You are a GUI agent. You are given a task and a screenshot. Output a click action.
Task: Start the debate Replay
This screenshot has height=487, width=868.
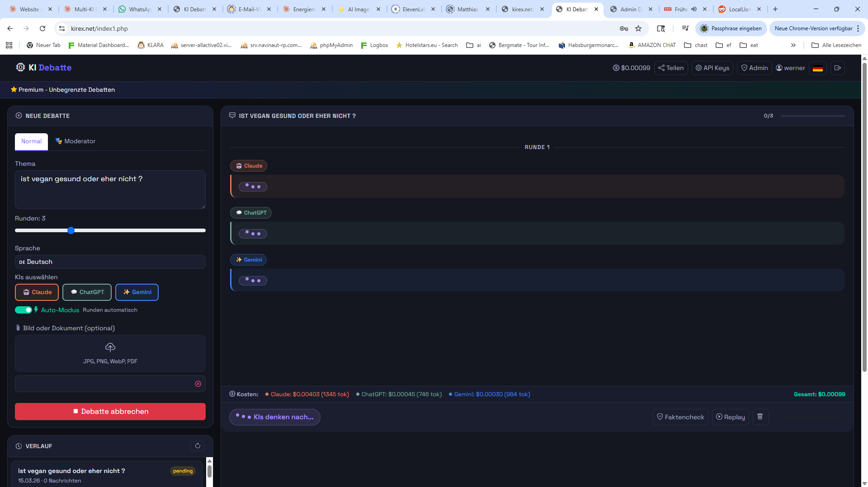pos(731,417)
